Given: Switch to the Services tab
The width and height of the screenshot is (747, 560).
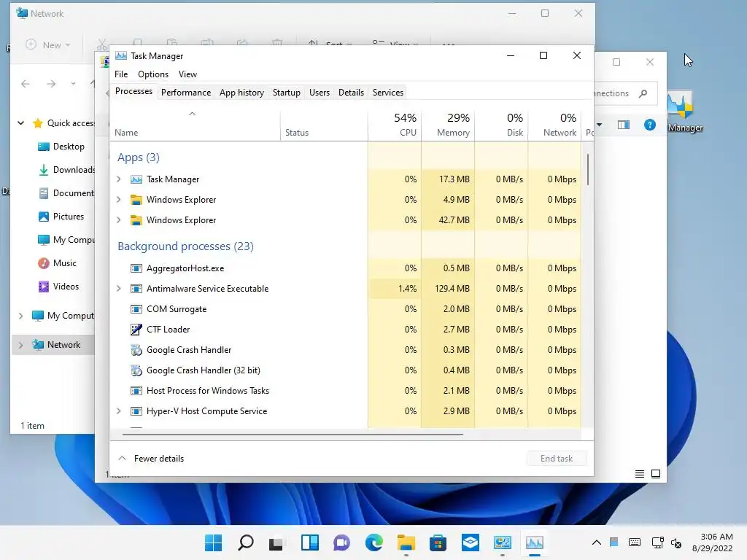Looking at the screenshot, I should point(388,93).
